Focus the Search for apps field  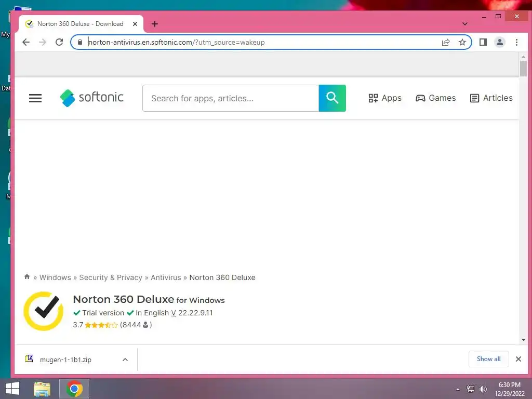click(x=231, y=98)
